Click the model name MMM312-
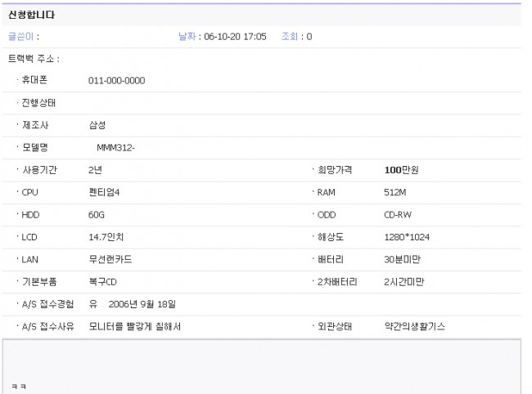Viewport: 532px width, 394px height. 115,148
